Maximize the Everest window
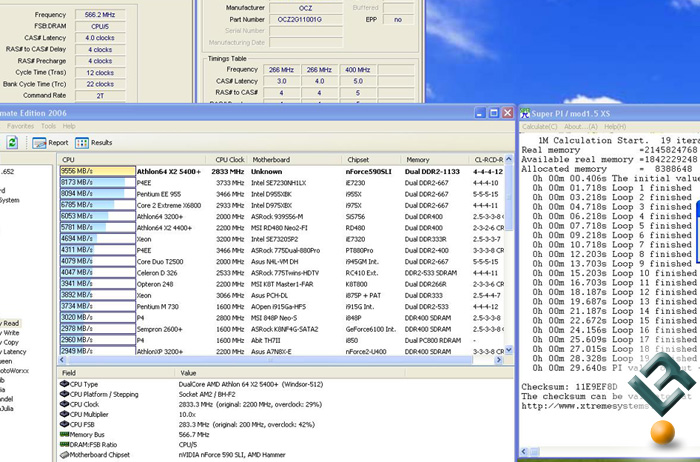The height and width of the screenshot is (462, 700). tap(493, 113)
